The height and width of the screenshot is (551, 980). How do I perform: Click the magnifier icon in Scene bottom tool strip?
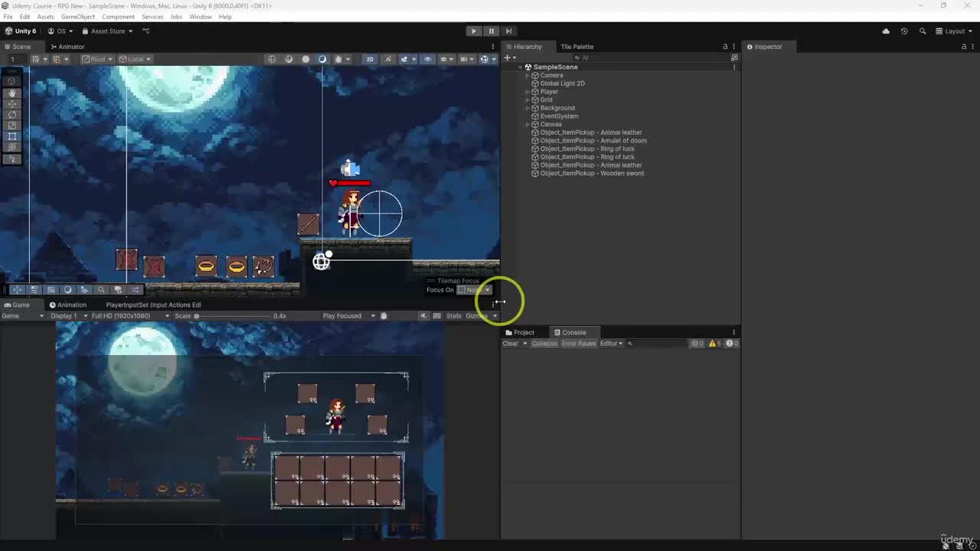point(101,290)
